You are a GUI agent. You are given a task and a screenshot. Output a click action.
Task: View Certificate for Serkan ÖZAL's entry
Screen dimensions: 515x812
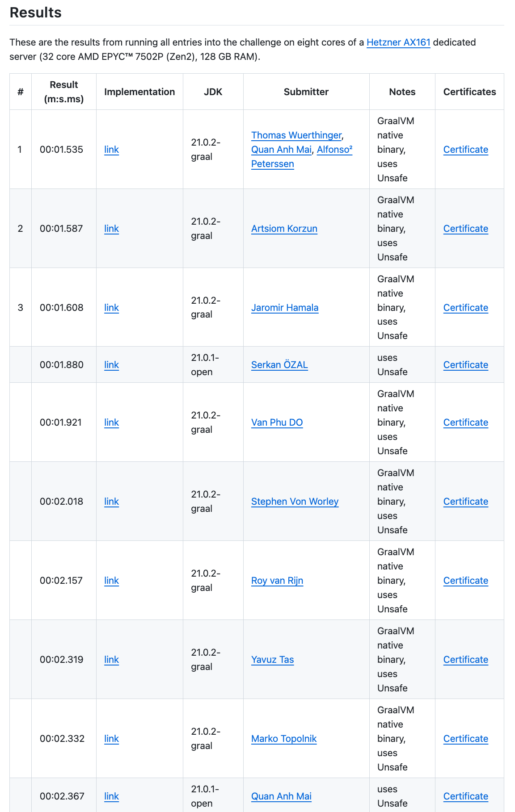pos(465,365)
